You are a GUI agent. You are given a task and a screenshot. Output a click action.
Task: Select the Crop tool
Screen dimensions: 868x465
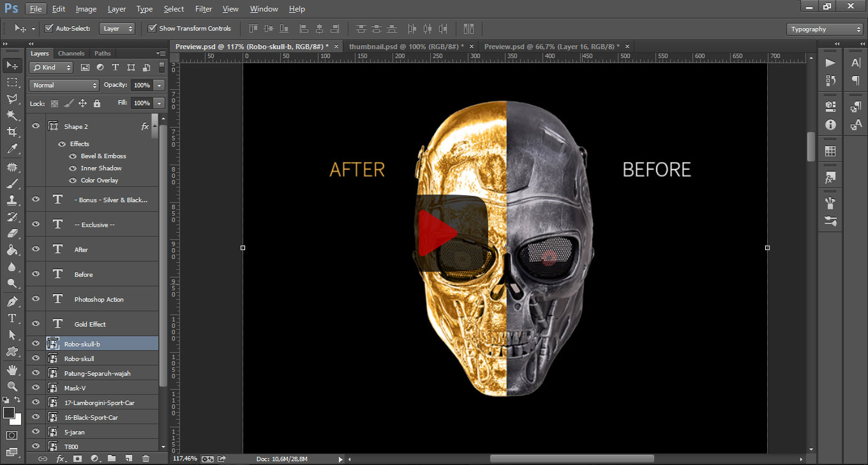(11, 132)
